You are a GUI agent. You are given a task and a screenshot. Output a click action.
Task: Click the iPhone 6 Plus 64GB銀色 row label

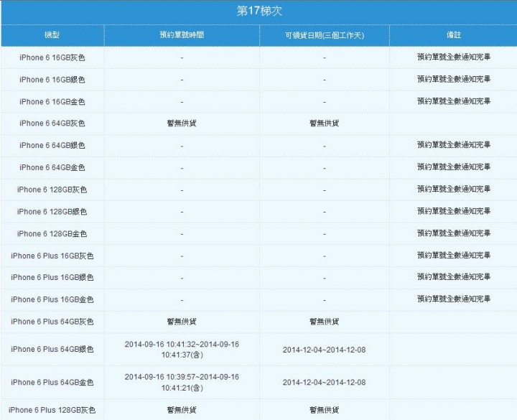52,349
